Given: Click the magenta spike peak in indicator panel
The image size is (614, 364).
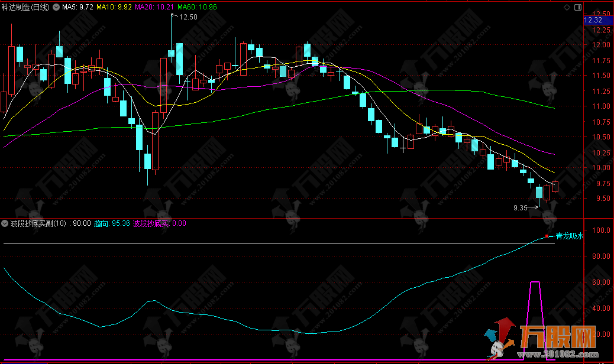Looking at the screenshot, I should coord(535,282).
